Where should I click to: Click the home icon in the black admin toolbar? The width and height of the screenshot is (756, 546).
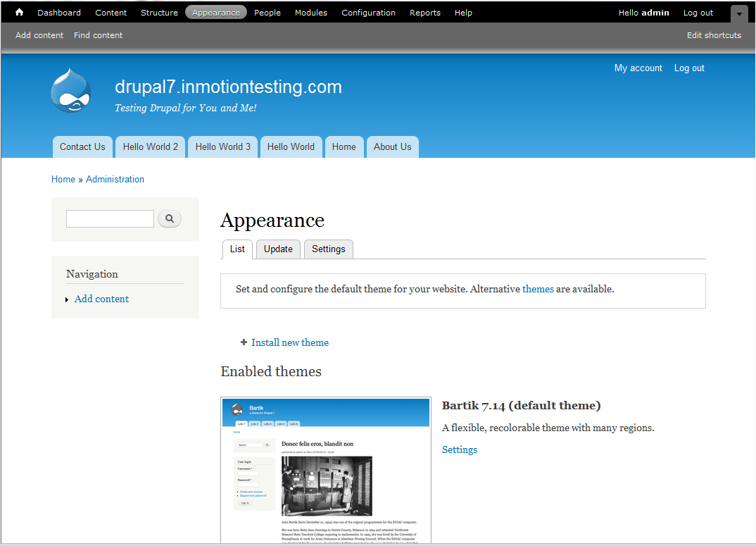pos(18,12)
